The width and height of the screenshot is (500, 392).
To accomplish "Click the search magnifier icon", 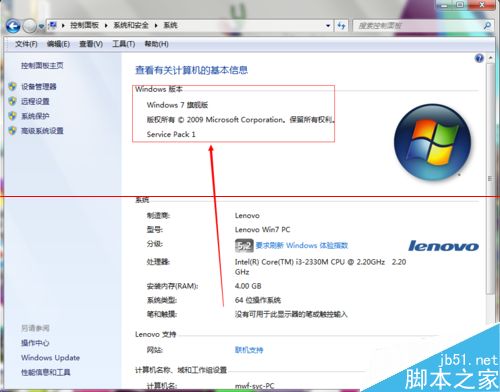I will 487,25.
